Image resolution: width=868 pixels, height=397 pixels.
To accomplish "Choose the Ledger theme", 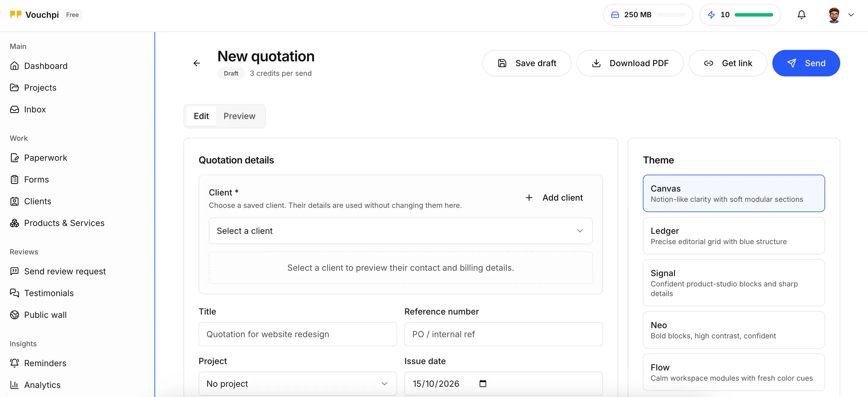I will click(734, 236).
